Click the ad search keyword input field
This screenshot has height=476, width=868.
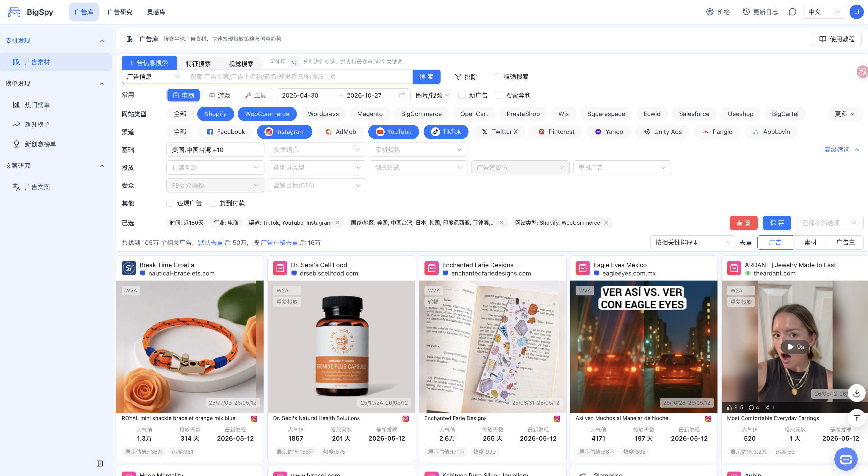pos(299,77)
